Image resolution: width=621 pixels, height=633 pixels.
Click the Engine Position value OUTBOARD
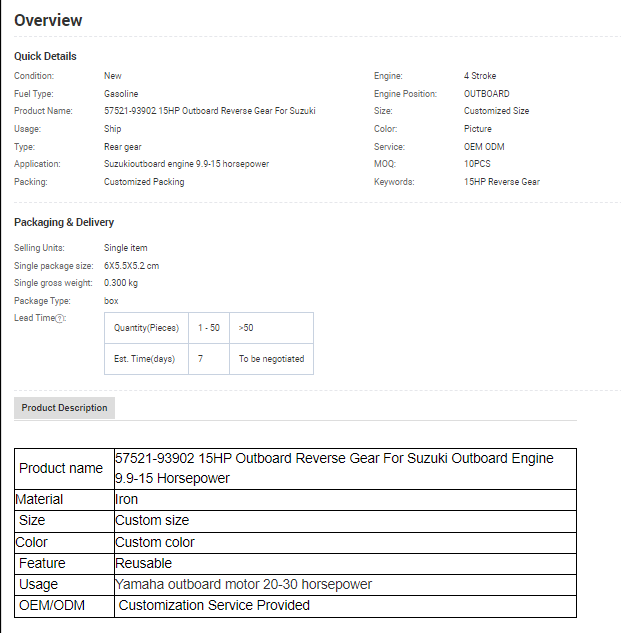tap(486, 94)
